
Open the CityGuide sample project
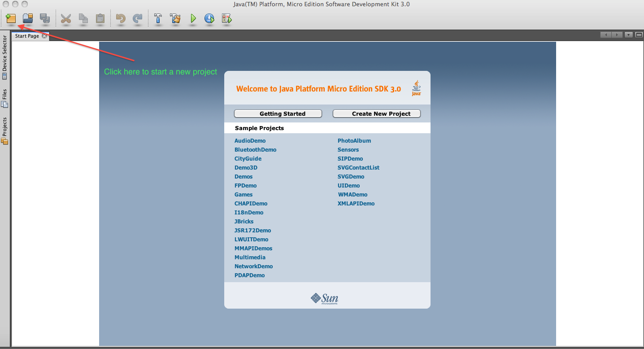click(x=248, y=158)
